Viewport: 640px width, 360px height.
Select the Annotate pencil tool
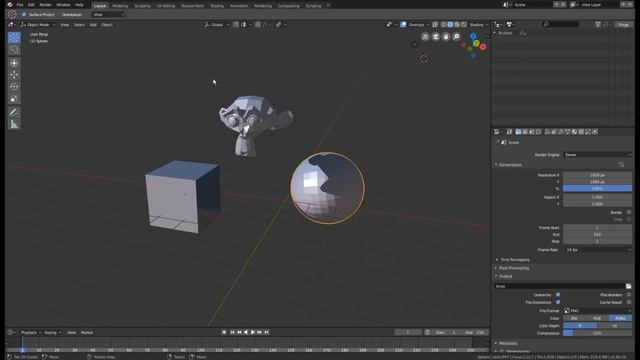pos(14,112)
